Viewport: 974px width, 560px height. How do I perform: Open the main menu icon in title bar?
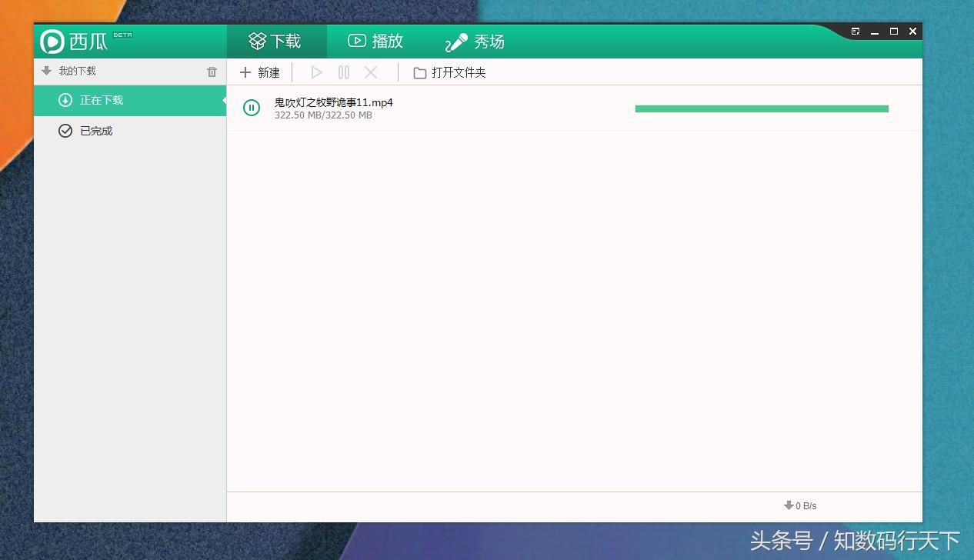tap(856, 31)
